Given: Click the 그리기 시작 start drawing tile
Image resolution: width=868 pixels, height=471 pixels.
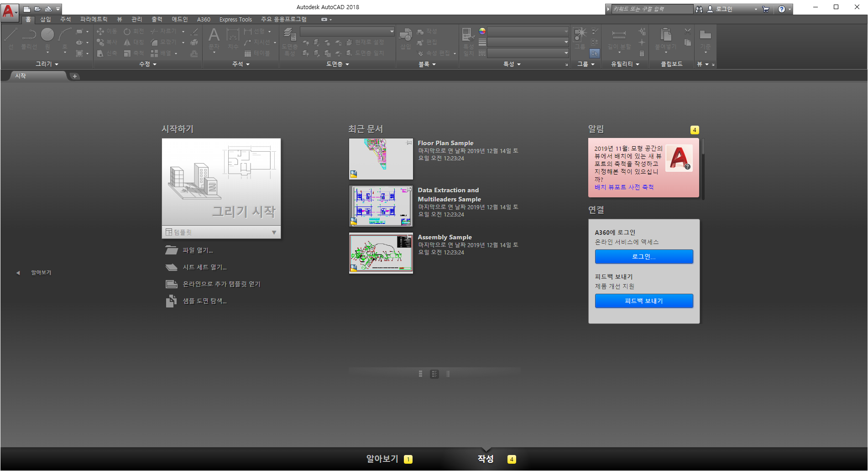Looking at the screenshot, I should [x=221, y=182].
